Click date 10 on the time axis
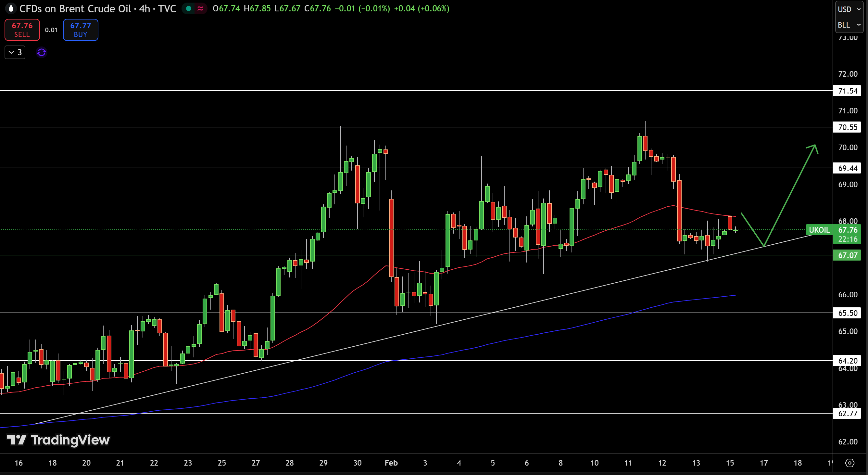The height and width of the screenshot is (475, 868). (x=594, y=463)
